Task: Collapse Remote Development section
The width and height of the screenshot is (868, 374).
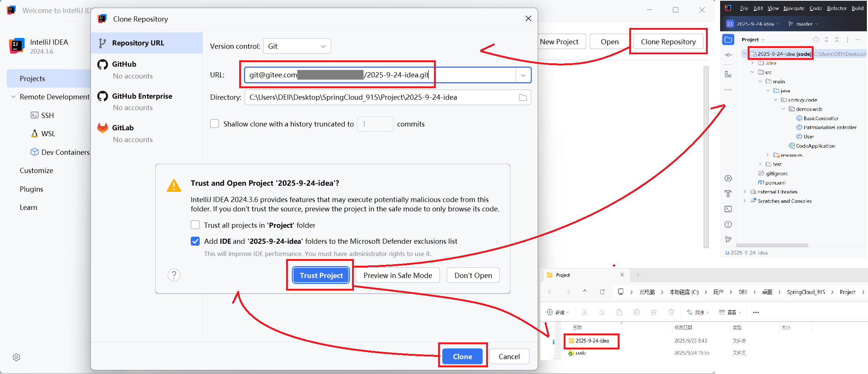Action: click(13, 97)
